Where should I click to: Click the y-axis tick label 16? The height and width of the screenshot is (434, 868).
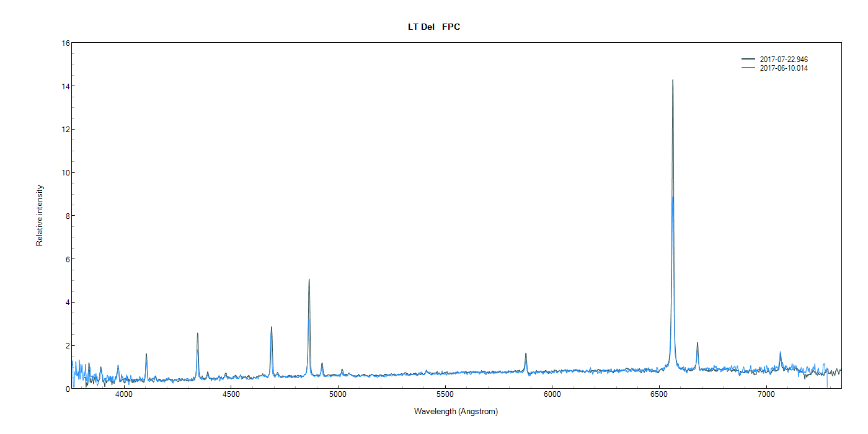point(65,43)
